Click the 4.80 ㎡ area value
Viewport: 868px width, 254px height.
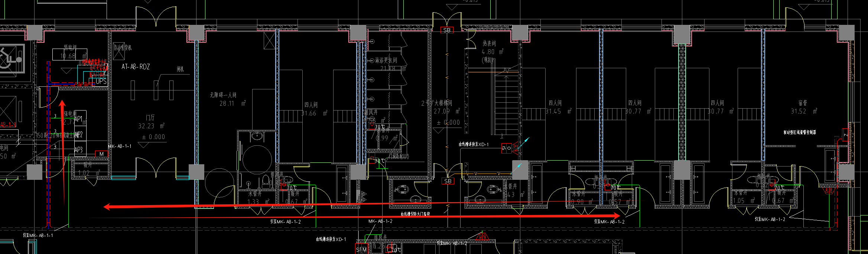492,52
